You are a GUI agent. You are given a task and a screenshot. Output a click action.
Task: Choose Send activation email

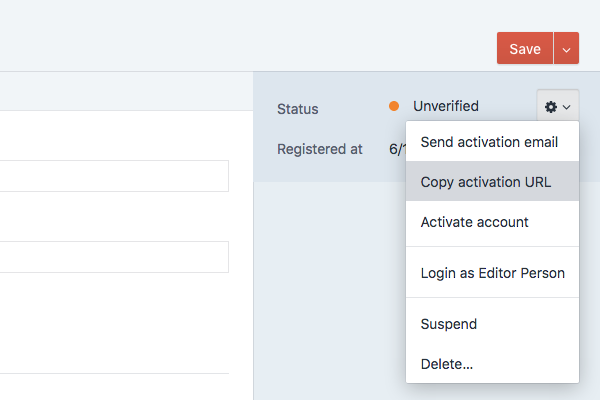(x=492, y=142)
